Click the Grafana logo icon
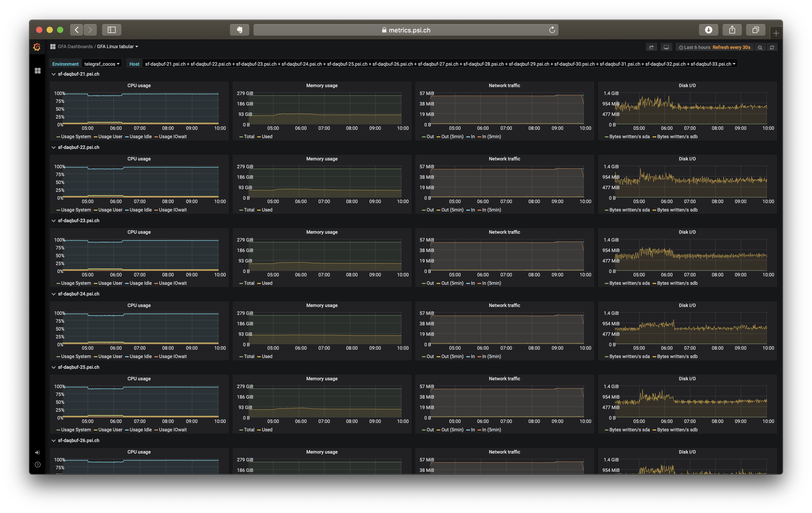The width and height of the screenshot is (812, 513). coord(37,47)
